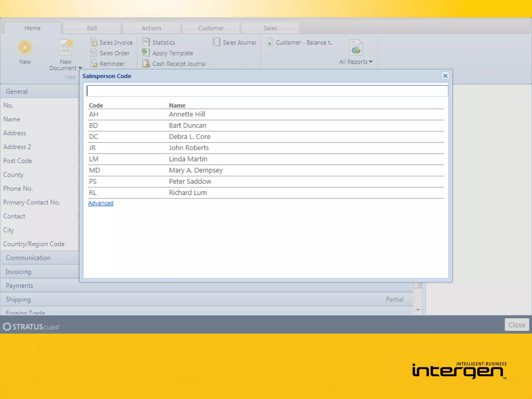Viewport: 532px width, 399px height.
Task: Expand the All Reports dropdown arrow
Action: tap(371, 62)
